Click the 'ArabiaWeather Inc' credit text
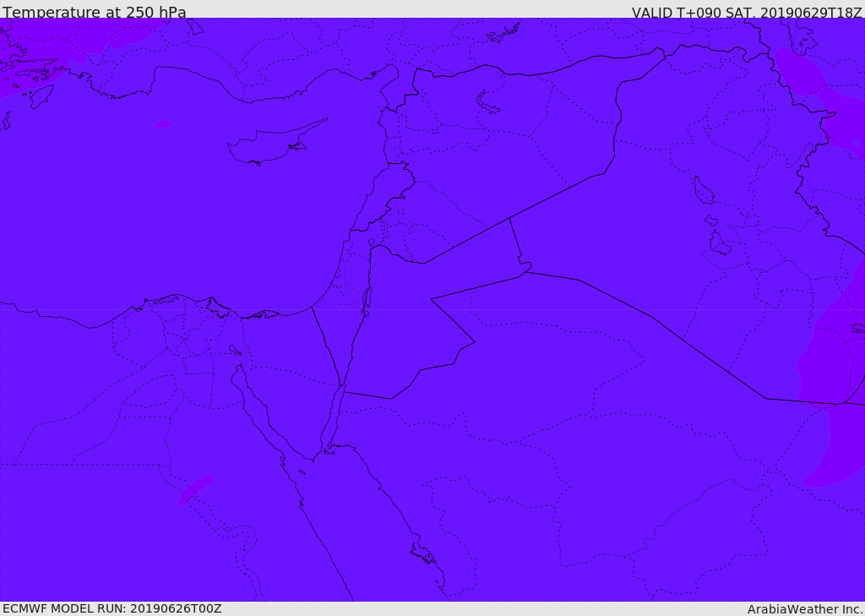 pyautogui.click(x=805, y=609)
